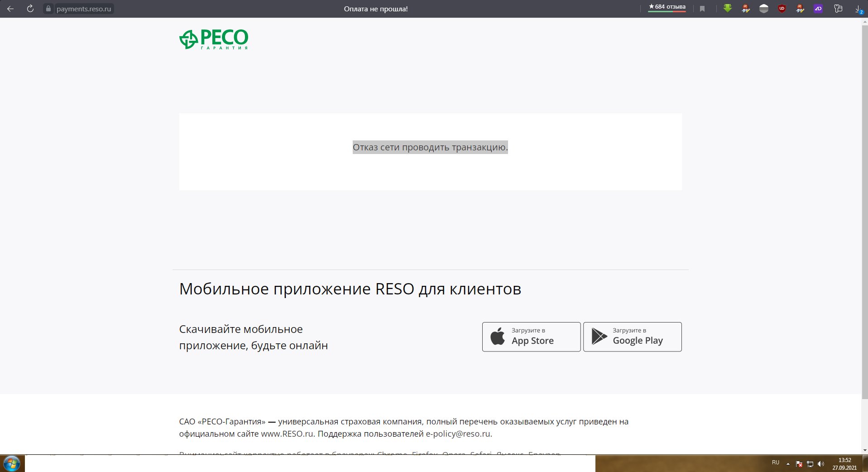Screen dimensions: 868x472
Task: Show hidden tray icons arrow
Action: pyautogui.click(x=788, y=464)
